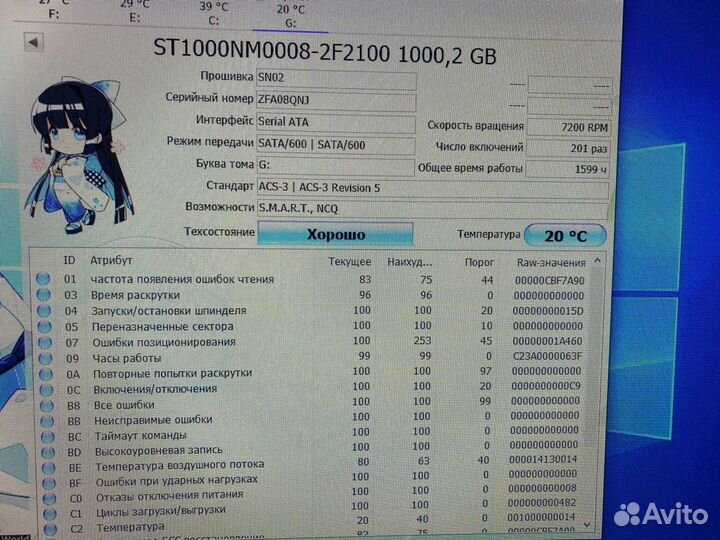Click status circle of Неисправимые ошибки row
Viewport: 720px width, 540px height.
(47, 421)
